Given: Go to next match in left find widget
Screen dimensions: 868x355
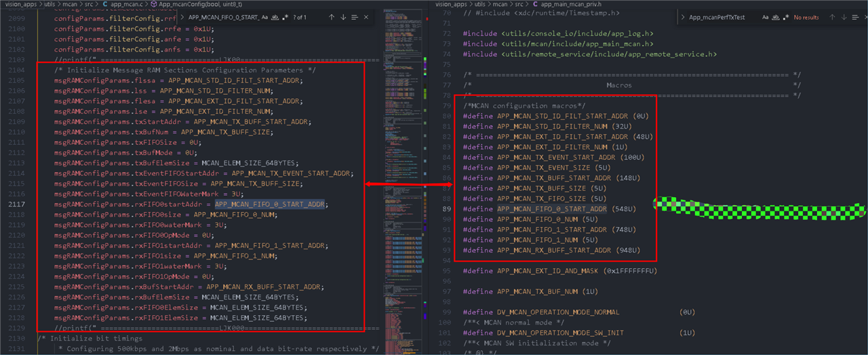Looking at the screenshot, I should click(343, 18).
